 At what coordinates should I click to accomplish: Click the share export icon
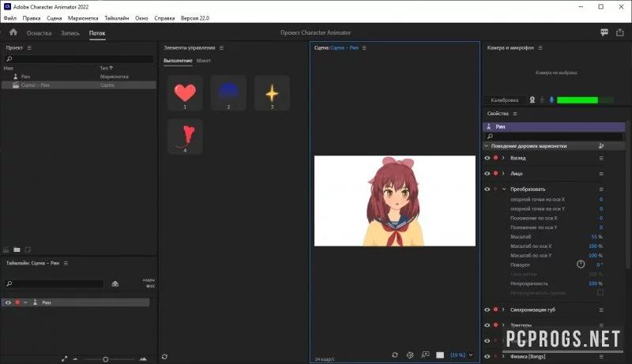click(x=620, y=32)
